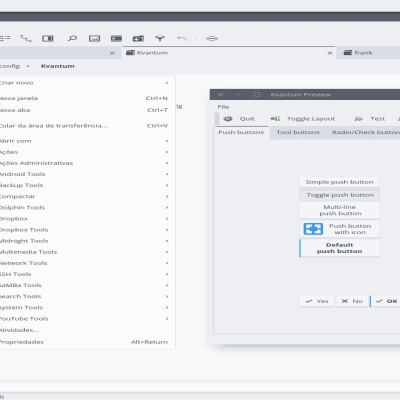Switch to the Kvantum tab in Dolphin
Screen dimensions: 400x400
[228, 53]
